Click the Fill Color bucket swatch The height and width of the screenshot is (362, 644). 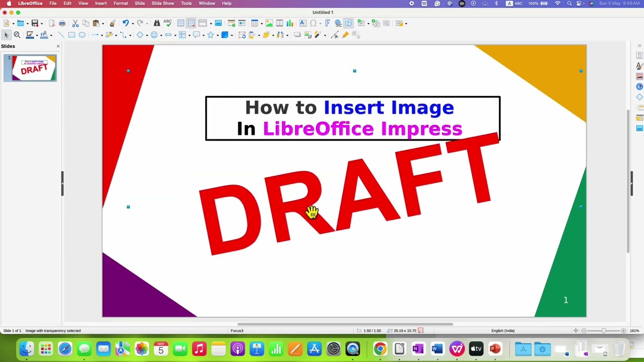tap(44, 35)
